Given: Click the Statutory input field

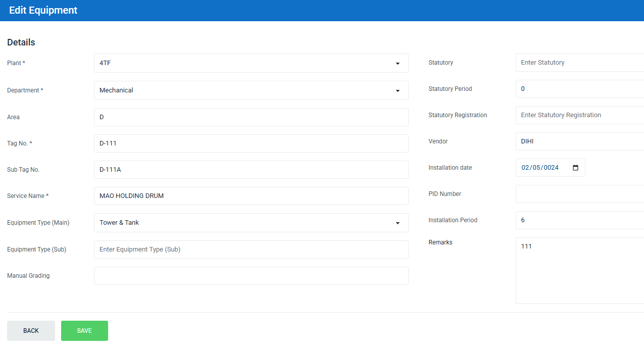Looking at the screenshot, I should point(579,63).
